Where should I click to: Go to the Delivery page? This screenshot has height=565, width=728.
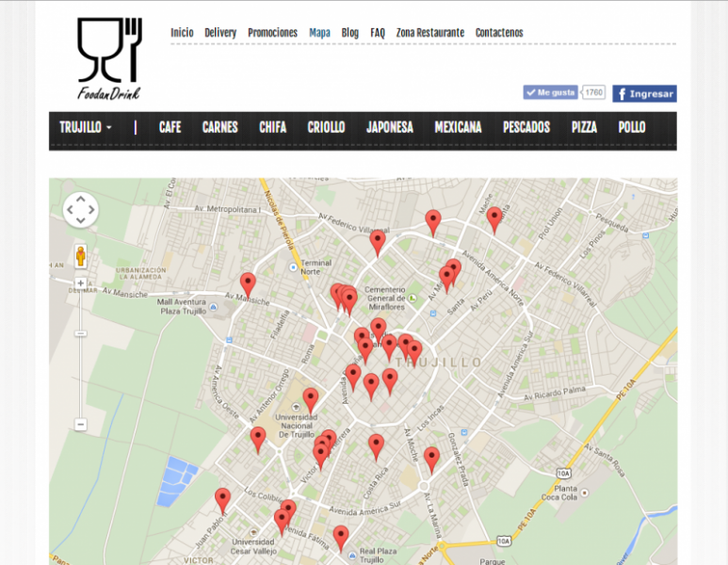220,33
